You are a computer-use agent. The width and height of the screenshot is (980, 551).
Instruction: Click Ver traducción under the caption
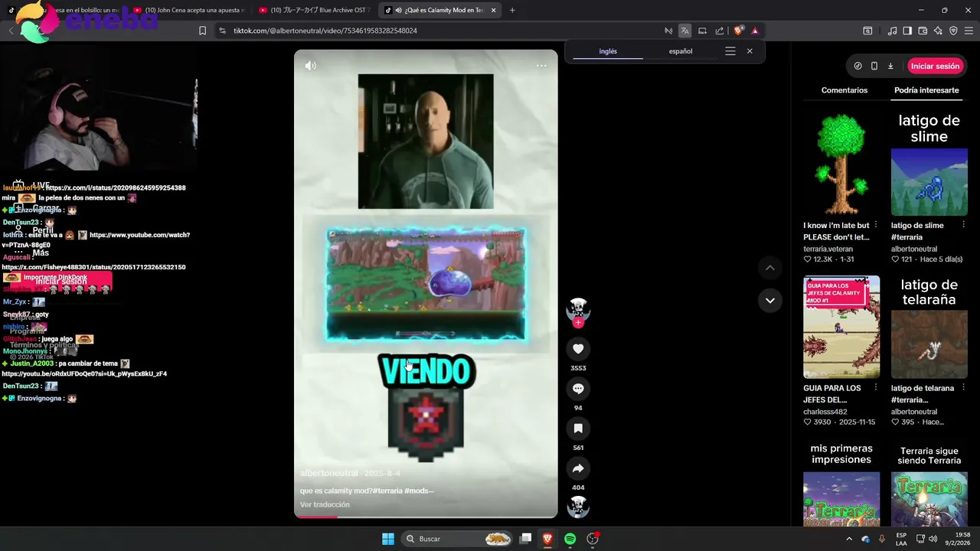point(325,504)
